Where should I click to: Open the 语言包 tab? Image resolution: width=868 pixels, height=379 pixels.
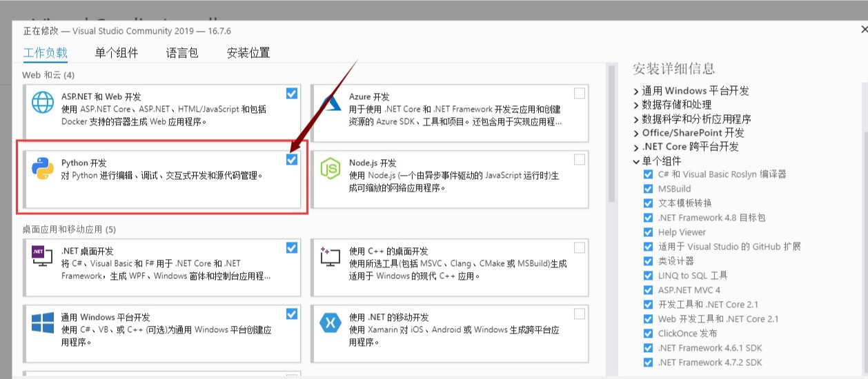pos(182,53)
